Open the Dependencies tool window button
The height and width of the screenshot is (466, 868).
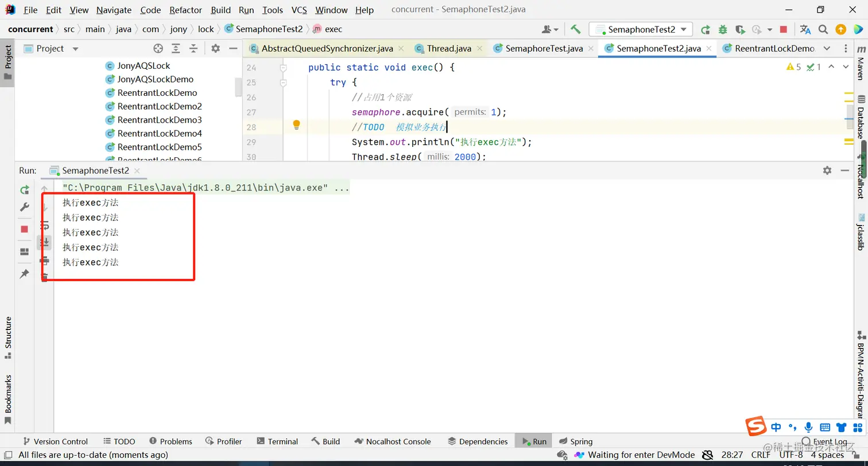tap(478, 441)
